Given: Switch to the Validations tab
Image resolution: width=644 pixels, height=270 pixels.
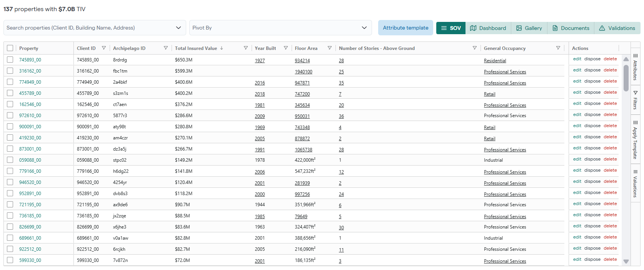Looking at the screenshot, I should tap(617, 28).
